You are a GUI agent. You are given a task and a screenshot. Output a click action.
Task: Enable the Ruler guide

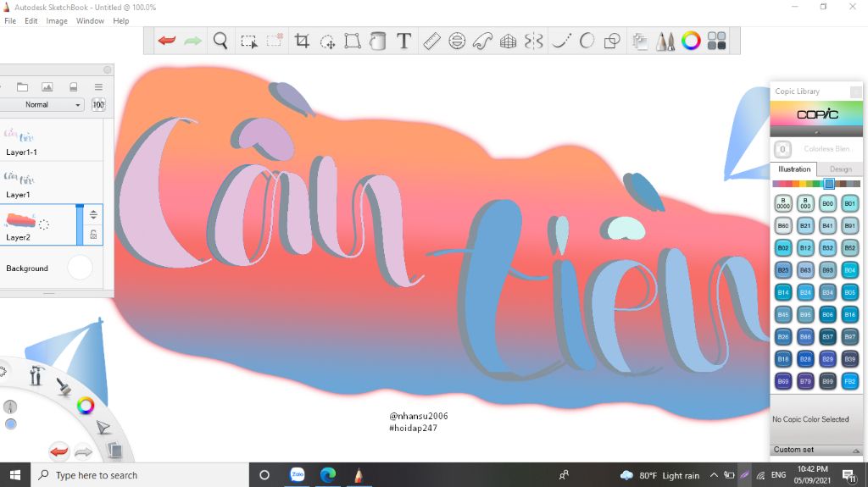tap(431, 41)
